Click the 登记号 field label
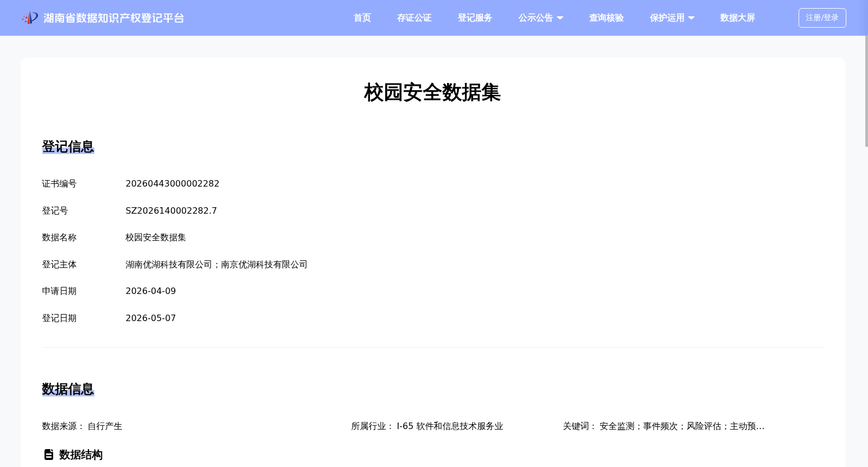Viewport: 868px width, 467px height. pos(55,210)
